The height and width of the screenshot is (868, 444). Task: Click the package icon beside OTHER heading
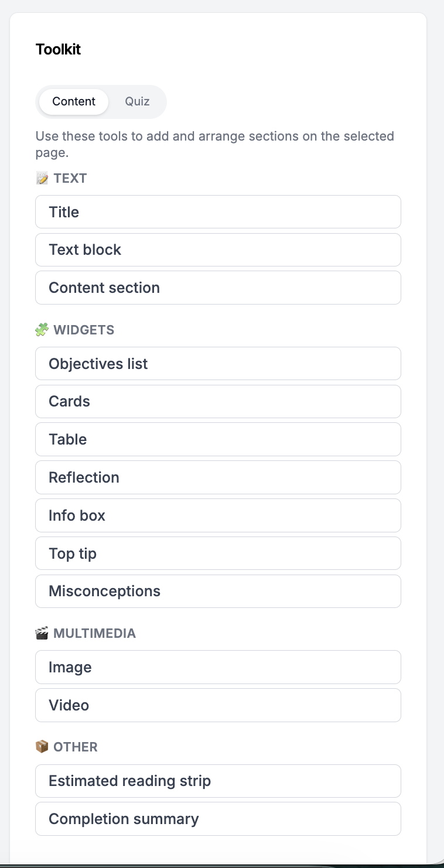[x=42, y=747]
